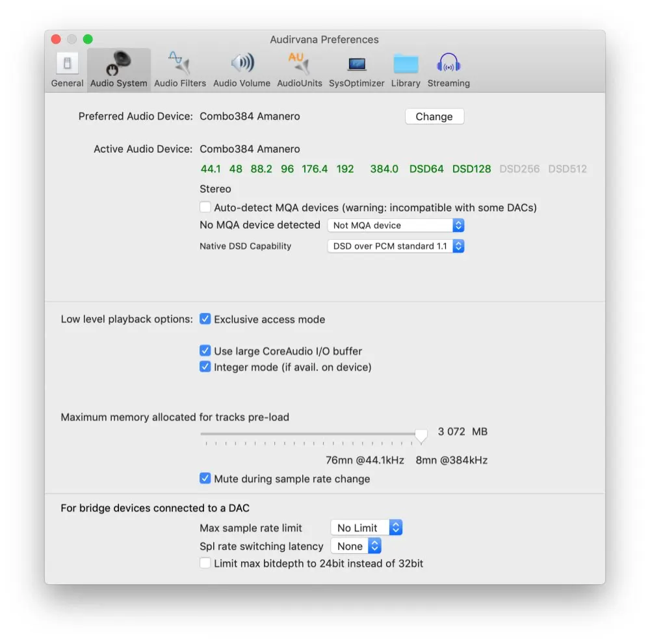Screen dimensions: 650x644
Task: Uncheck Mute during sample rate change
Action: 205,478
